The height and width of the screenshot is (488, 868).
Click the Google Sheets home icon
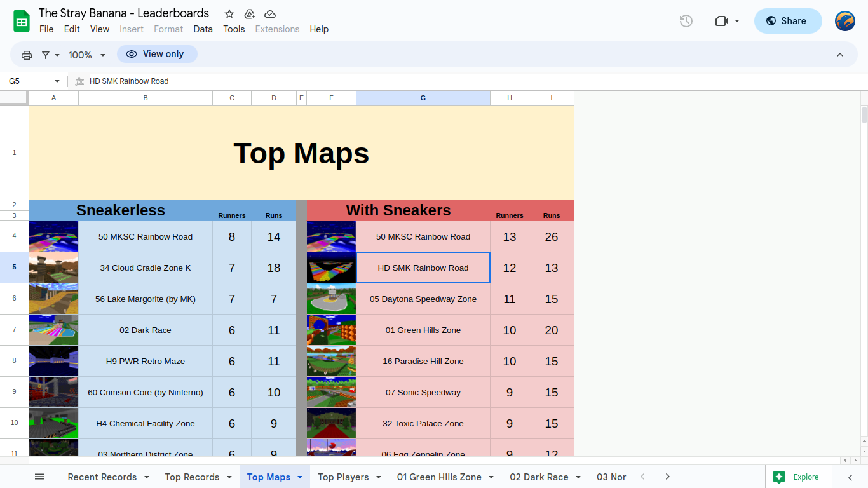(x=22, y=21)
